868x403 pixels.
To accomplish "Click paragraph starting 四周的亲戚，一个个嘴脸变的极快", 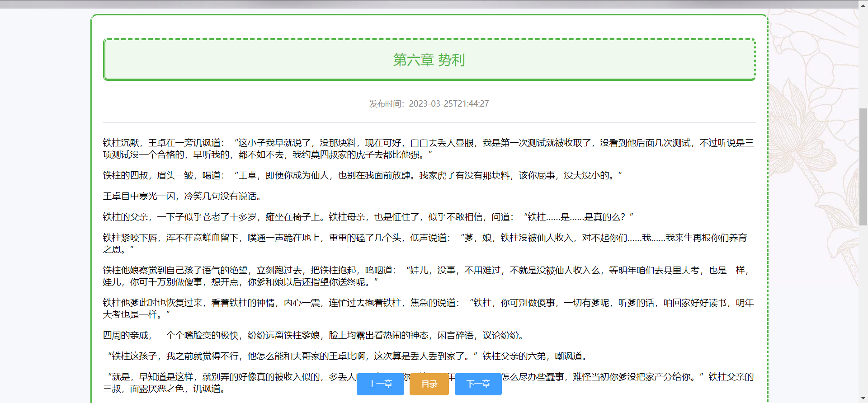I will [x=313, y=335].
